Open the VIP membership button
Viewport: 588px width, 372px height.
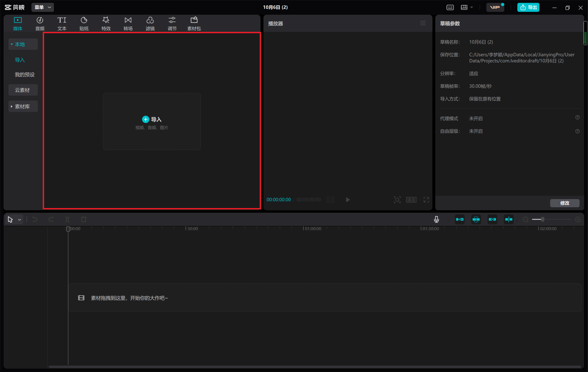point(495,7)
